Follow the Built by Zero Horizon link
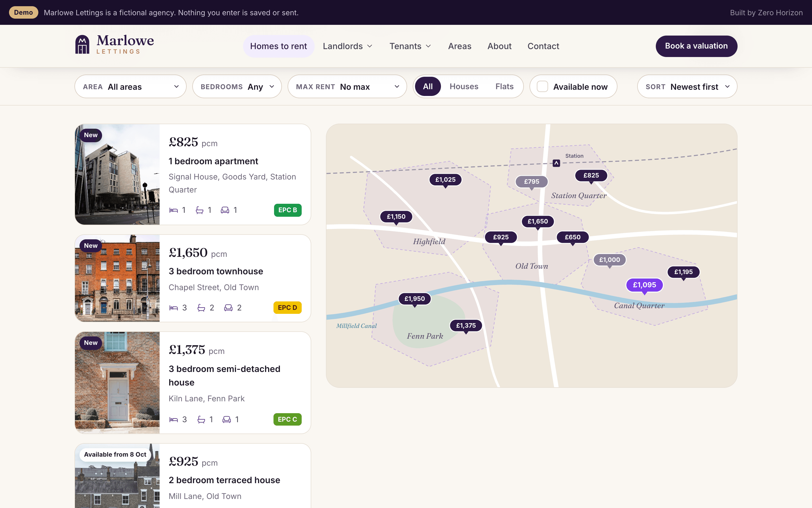The image size is (812, 508). [766, 13]
